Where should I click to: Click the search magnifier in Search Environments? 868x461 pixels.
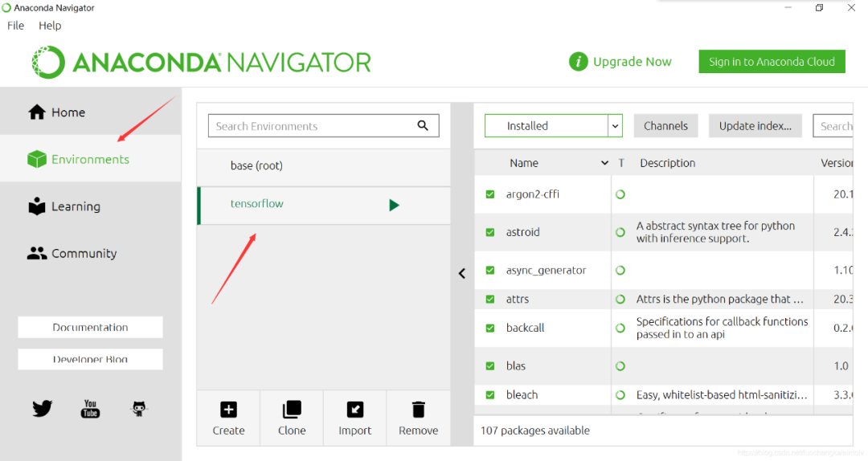423,125
